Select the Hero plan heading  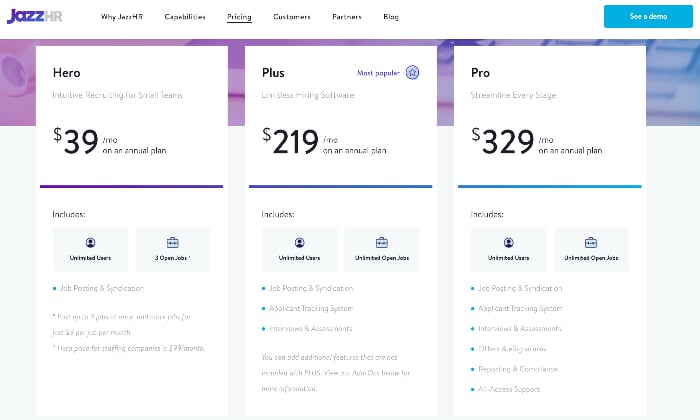click(67, 73)
